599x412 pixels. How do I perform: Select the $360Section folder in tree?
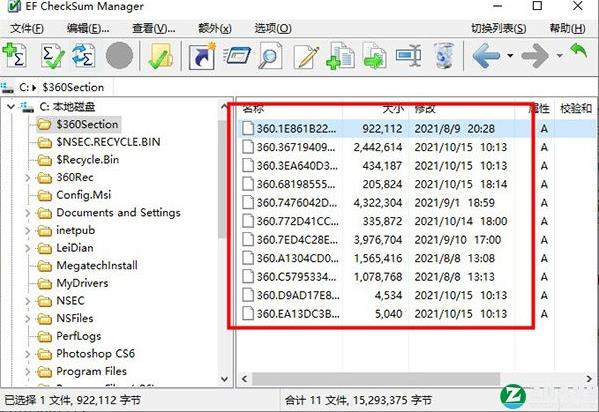78,124
